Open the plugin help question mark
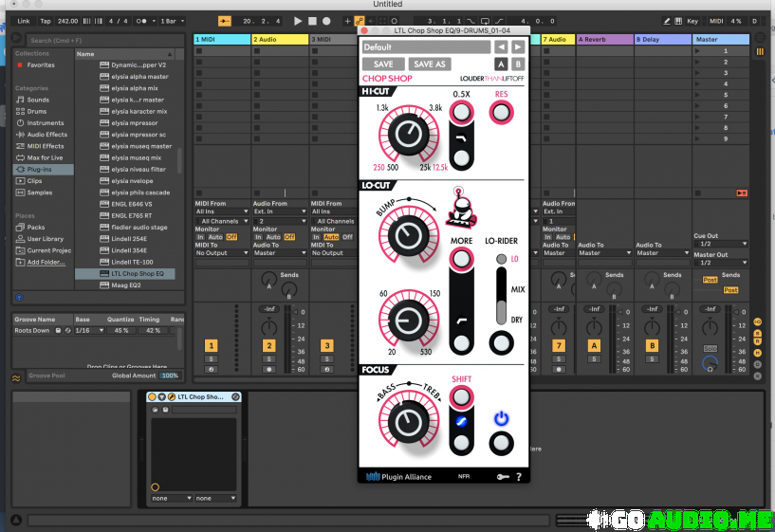This screenshot has height=532, width=775. click(519, 477)
